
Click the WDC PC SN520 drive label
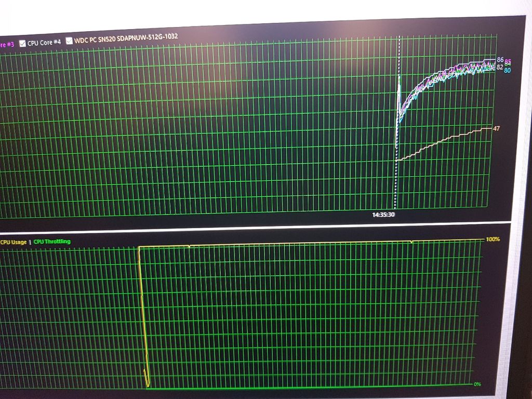pyautogui.click(x=126, y=38)
